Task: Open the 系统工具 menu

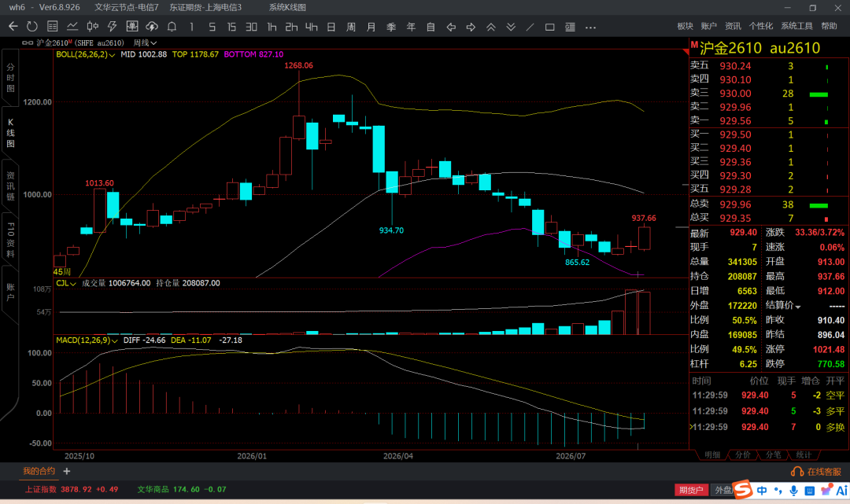Action: (x=796, y=26)
